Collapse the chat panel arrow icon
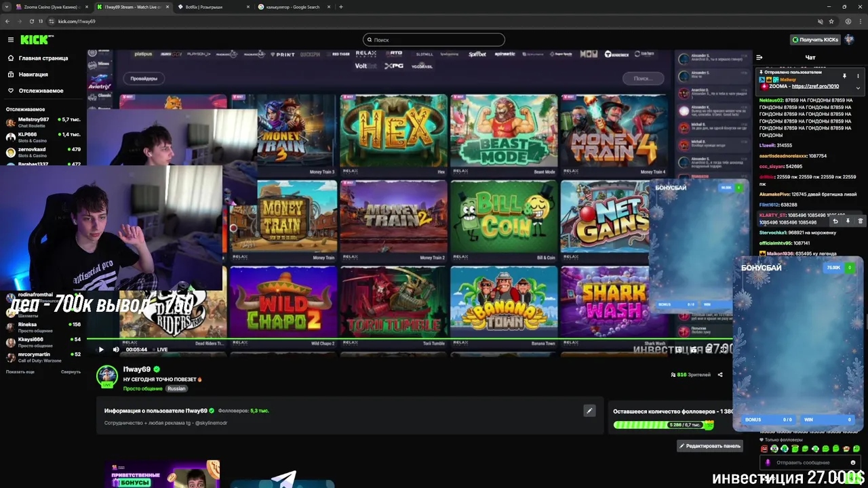This screenshot has width=868, height=488. coord(759,58)
